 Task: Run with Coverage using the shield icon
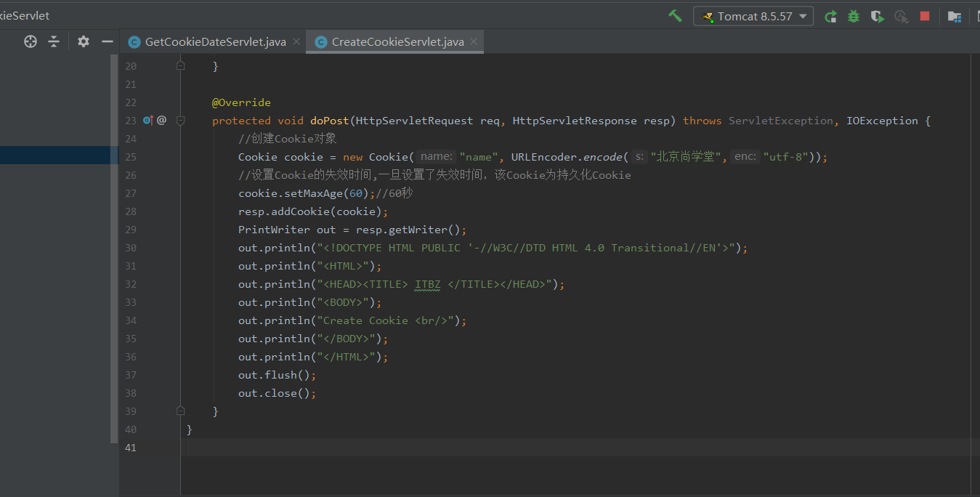(878, 16)
